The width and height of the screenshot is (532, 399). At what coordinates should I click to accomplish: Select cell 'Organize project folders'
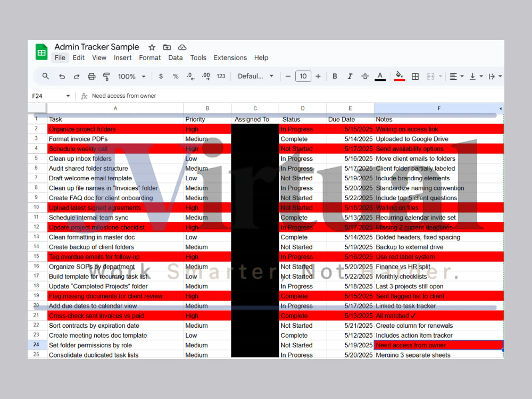[115, 129]
